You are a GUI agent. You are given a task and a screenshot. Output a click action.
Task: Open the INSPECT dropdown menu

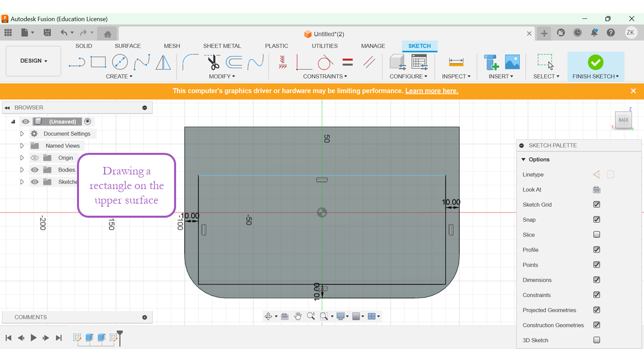456,76
